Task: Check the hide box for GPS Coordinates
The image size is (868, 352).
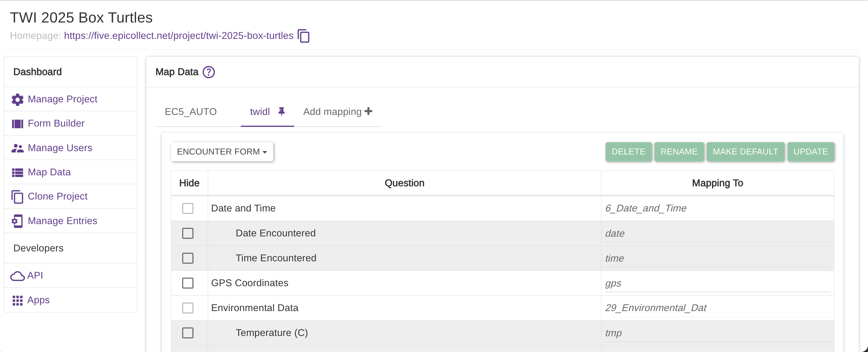Action: pyautogui.click(x=188, y=283)
